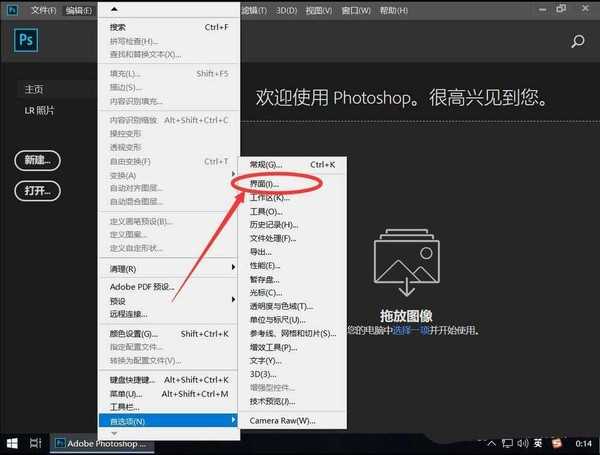Choose 界面(I)... from the preferences submenu
Image resolution: width=600 pixels, height=455 pixels.
(265, 184)
